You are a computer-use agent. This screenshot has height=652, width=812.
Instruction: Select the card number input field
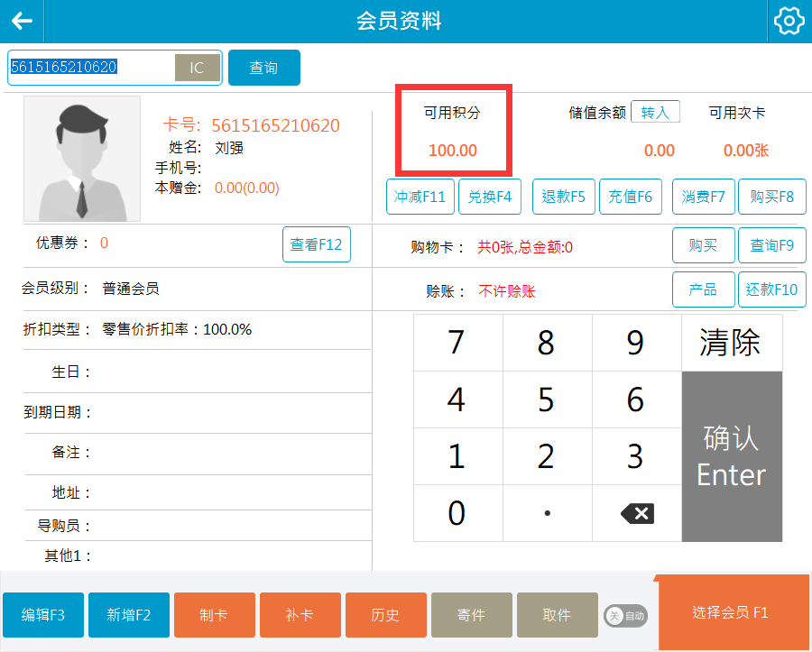pyautogui.click(x=90, y=68)
